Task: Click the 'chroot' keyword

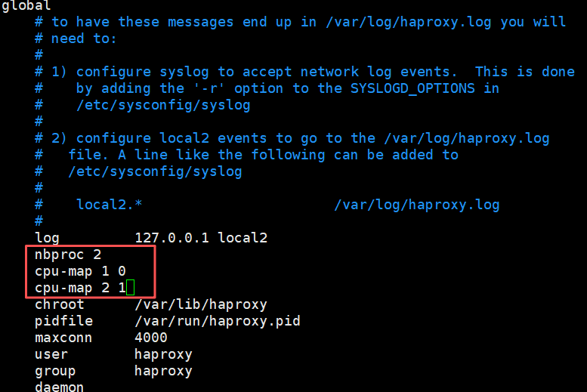Action: pos(59,304)
